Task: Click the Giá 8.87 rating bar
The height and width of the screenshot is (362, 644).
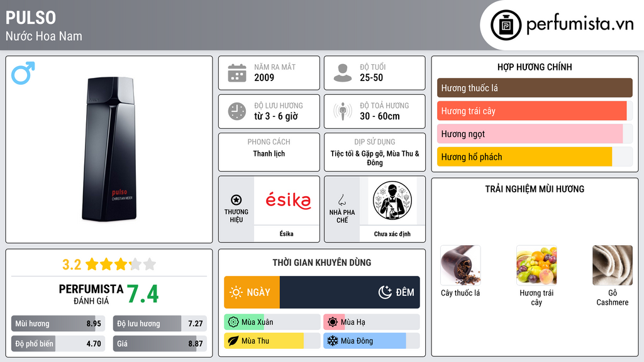Action: click(160, 344)
